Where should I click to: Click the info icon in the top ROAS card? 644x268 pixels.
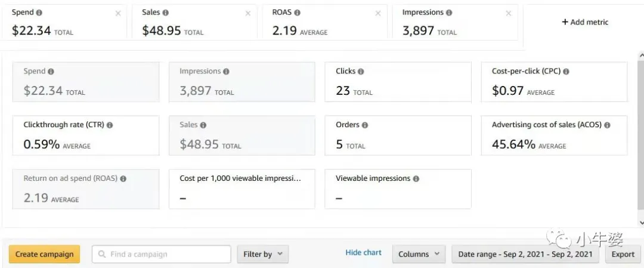point(297,13)
